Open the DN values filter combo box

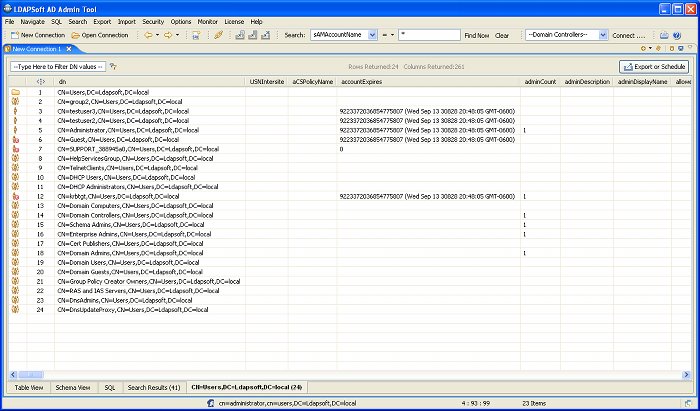pyautogui.click(x=58, y=66)
